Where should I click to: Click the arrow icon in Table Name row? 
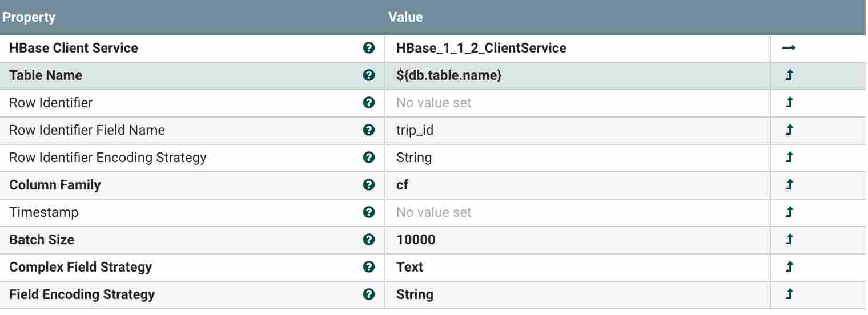point(789,75)
